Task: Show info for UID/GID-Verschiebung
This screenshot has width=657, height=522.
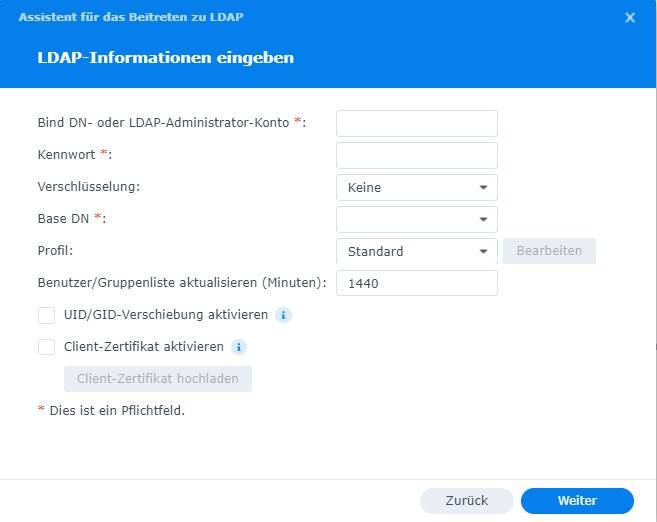Action: (x=283, y=315)
